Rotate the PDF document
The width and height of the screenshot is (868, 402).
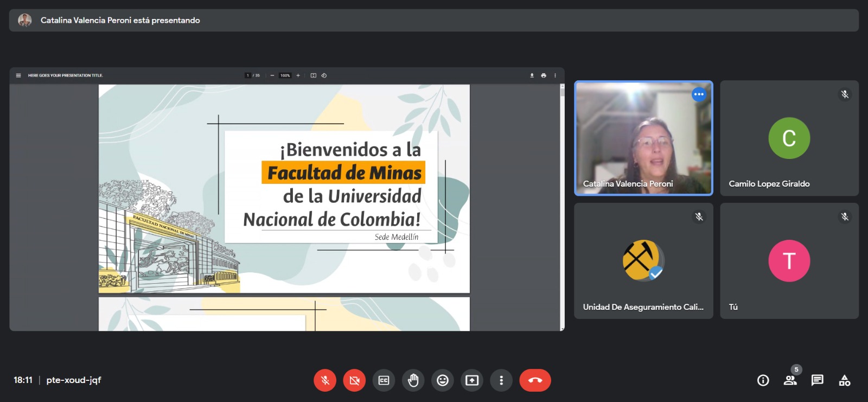coord(324,75)
